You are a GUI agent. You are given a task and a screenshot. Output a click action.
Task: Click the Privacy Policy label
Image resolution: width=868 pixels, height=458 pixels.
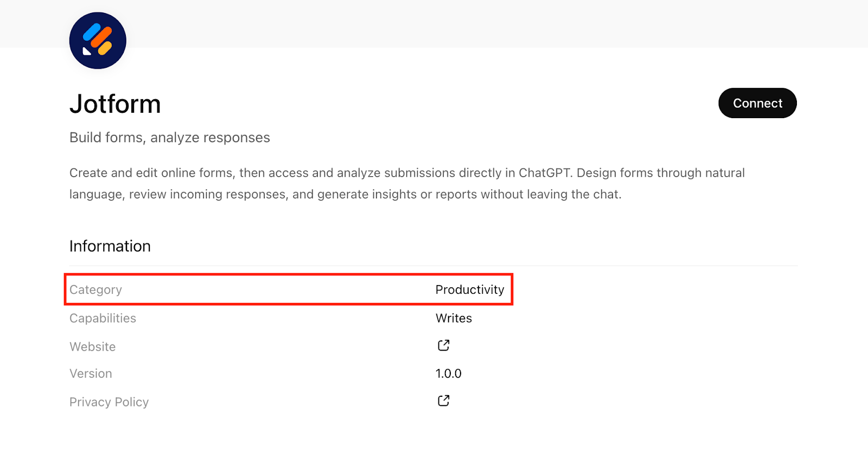tap(109, 402)
